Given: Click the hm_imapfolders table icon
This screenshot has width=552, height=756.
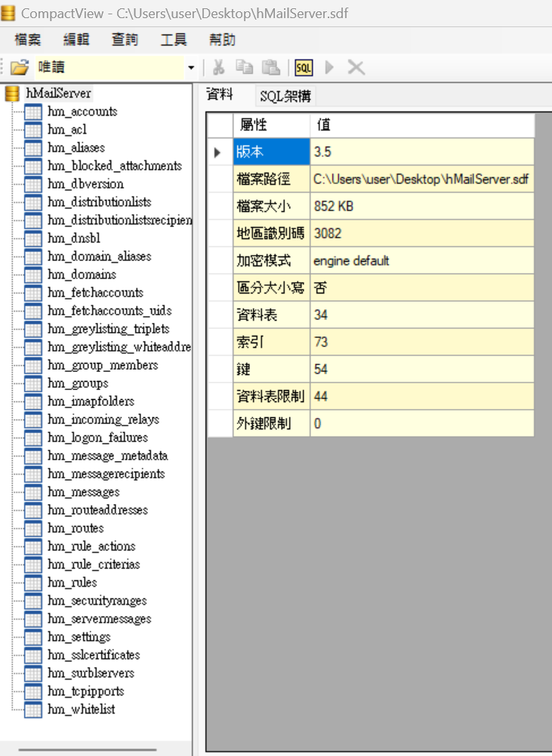Looking at the screenshot, I should tap(32, 401).
